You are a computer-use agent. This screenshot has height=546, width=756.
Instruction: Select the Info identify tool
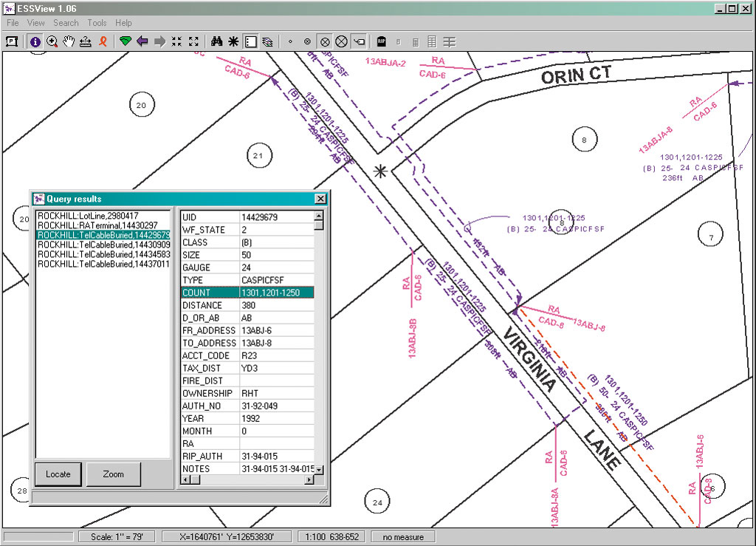tap(35, 41)
